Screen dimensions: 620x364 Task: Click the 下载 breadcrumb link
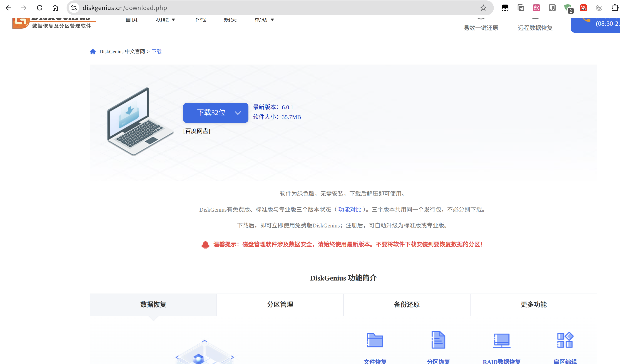[x=157, y=51]
